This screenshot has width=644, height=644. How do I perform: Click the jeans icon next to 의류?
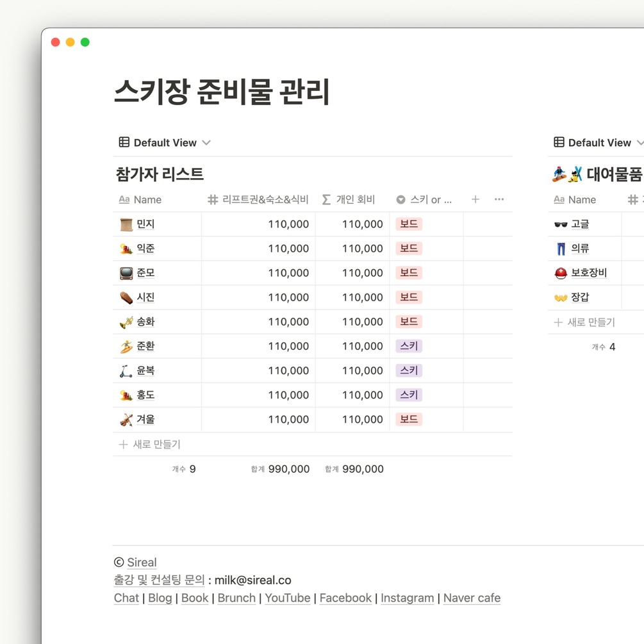(561, 249)
